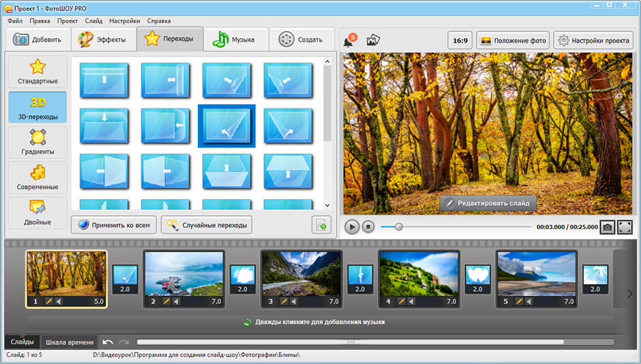Screen dimensions: 641x364
Task: Click the sound icon on slide 2
Action: click(x=176, y=301)
